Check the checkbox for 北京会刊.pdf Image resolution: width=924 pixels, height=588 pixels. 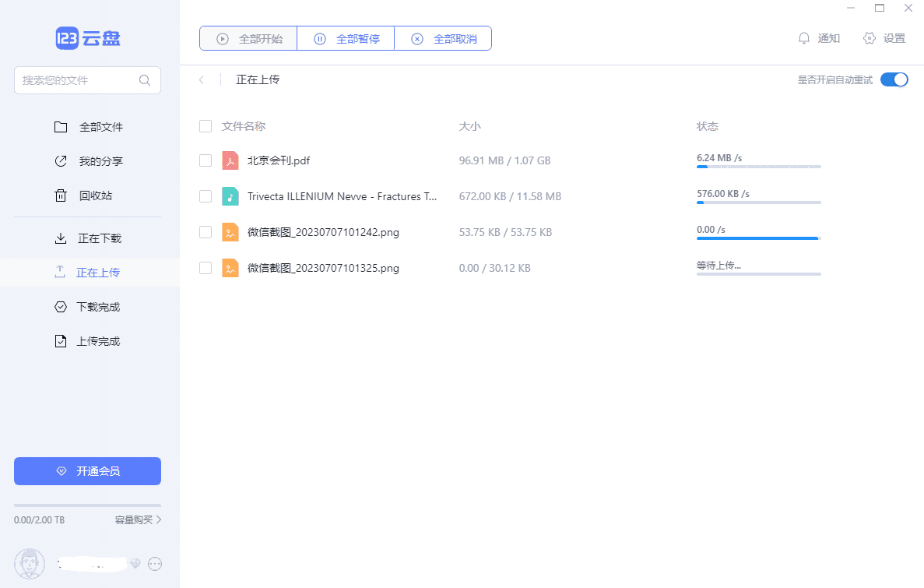click(206, 160)
